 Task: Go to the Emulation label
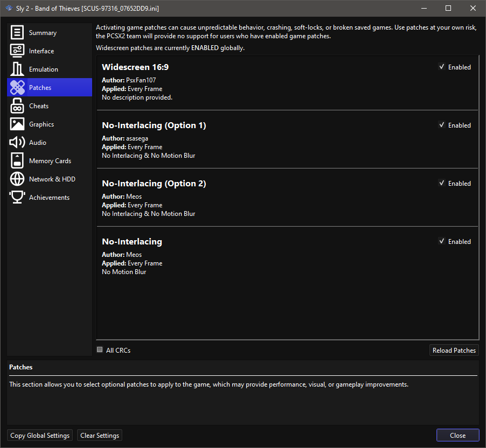(x=44, y=69)
